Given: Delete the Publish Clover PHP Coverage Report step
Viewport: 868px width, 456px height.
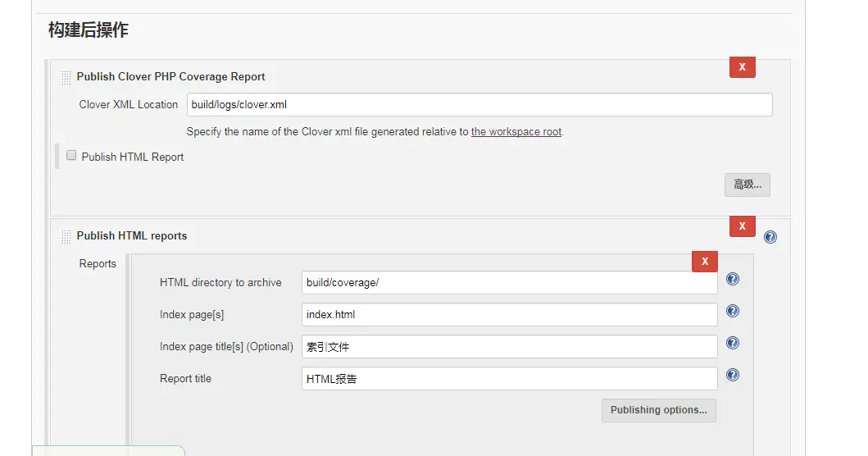Looking at the screenshot, I should click(743, 67).
